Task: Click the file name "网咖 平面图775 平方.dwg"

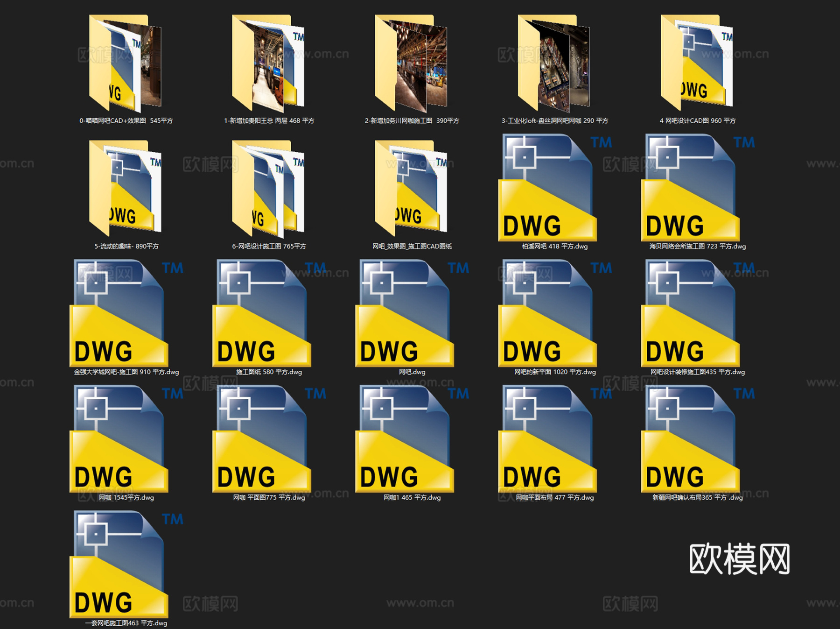Action: point(269,497)
